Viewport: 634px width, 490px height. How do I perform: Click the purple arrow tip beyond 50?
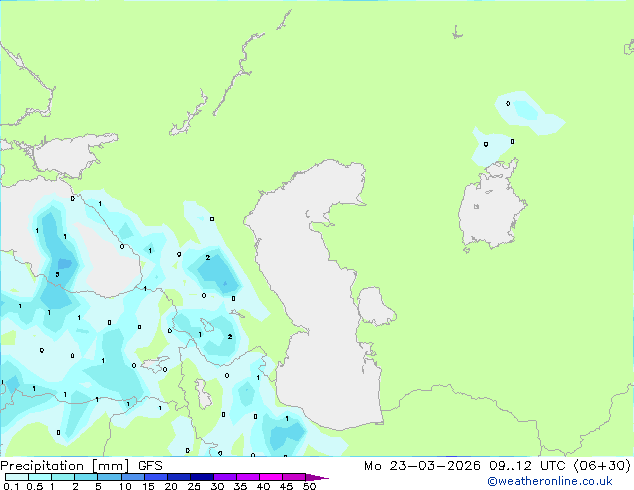317,477
